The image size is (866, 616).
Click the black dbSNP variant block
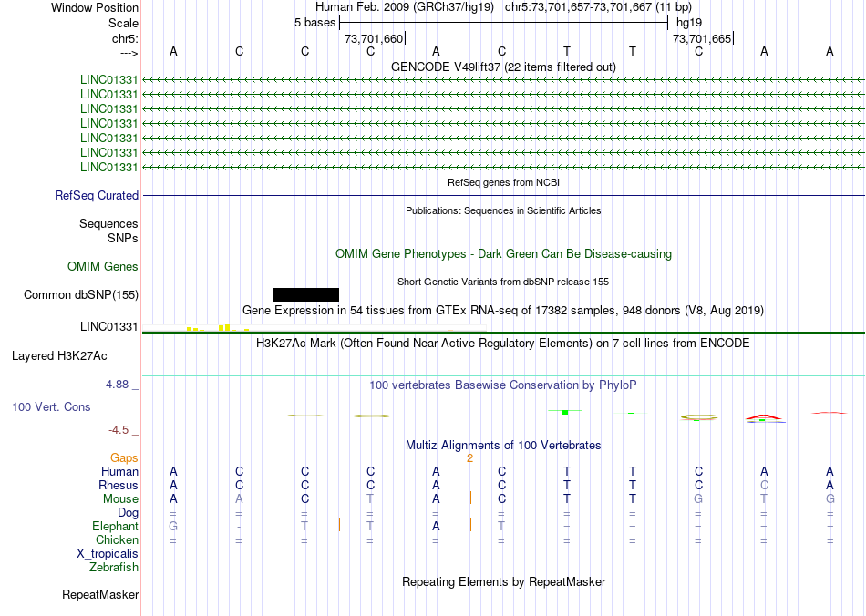click(x=306, y=294)
